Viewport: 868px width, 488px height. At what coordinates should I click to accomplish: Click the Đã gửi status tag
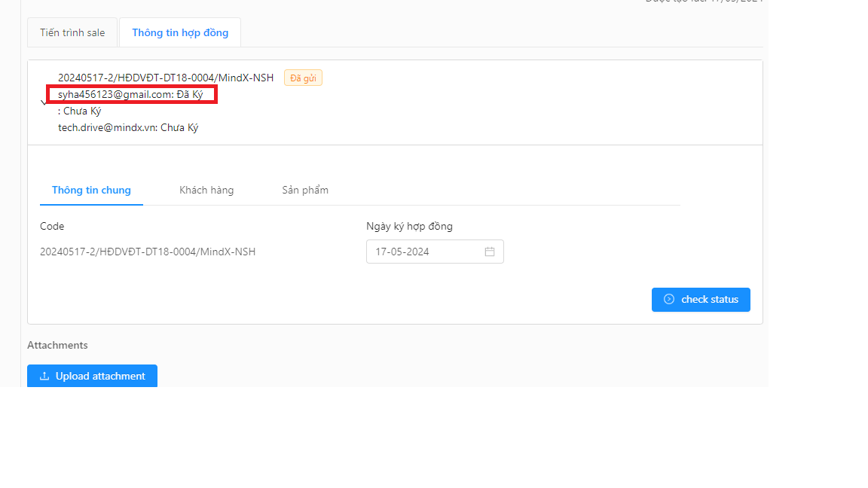click(x=303, y=78)
